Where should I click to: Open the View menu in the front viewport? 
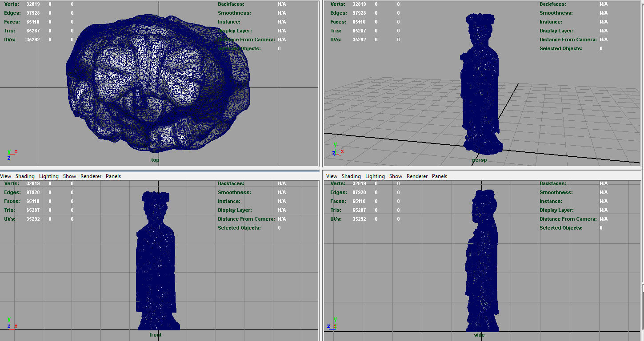6,176
